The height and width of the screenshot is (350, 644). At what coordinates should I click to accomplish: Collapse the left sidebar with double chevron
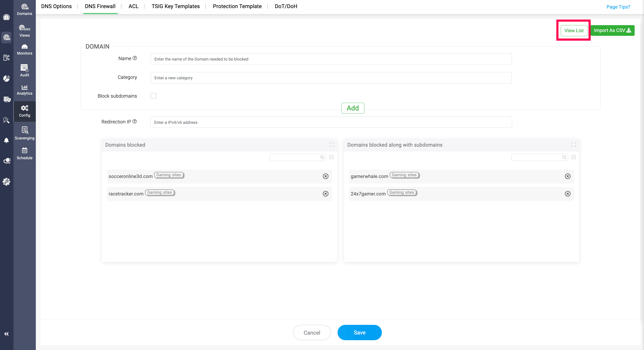point(7,334)
